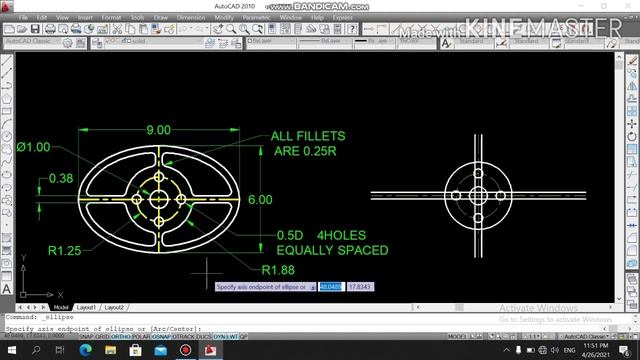This screenshot has height=360, width=640.
Task: Select the Move tool in Modify toolbar
Action: tap(632, 124)
